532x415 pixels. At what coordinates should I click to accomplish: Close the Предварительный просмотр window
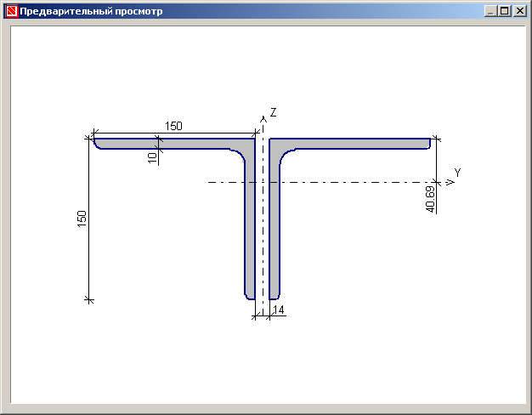[518, 12]
